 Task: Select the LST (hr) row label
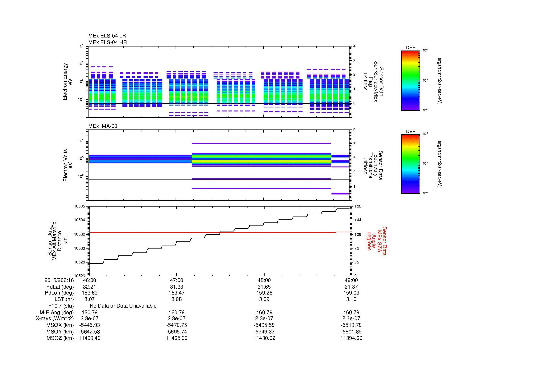pyautogui.click(x=64, y=299)
